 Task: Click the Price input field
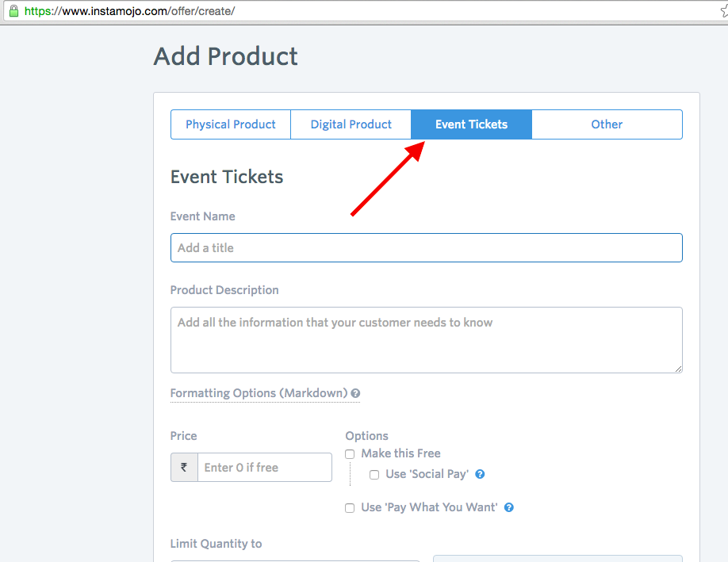[264, 468]
